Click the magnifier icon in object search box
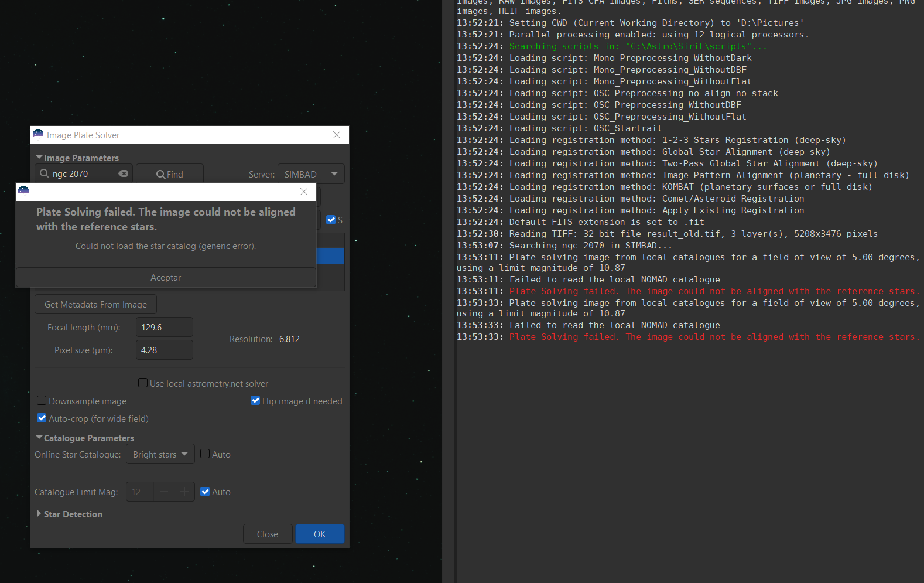The image size is (924, 583). [45, 173]
